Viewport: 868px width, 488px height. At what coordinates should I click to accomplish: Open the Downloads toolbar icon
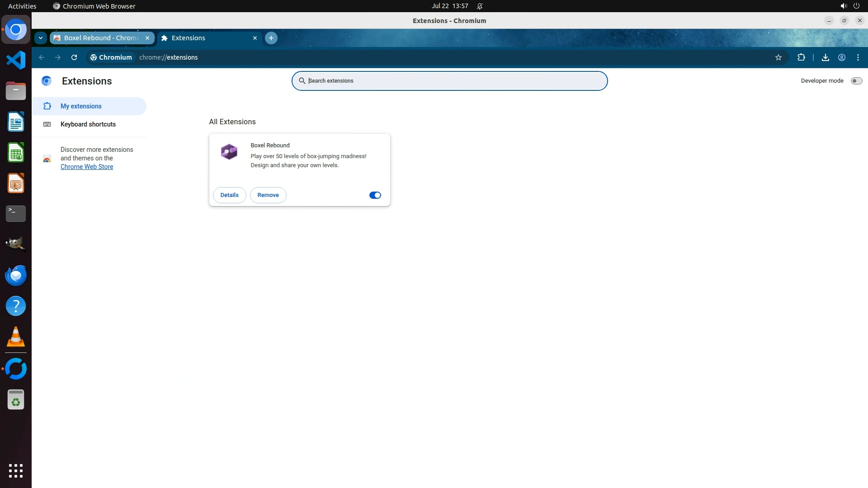(825, 57)
